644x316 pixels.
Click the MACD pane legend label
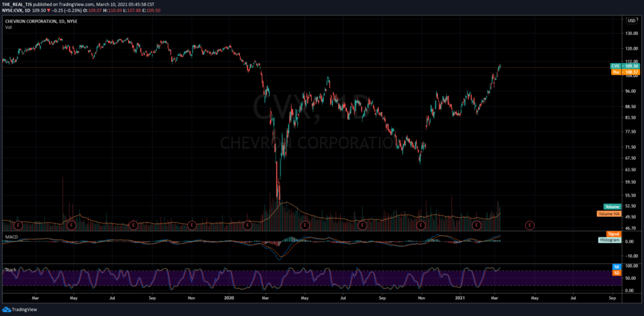click(x=10, y=237)
